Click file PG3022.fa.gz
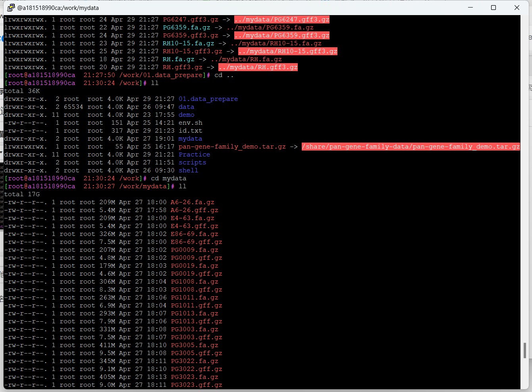The height and width of the screenshot is (392, 532). (194, 361)
